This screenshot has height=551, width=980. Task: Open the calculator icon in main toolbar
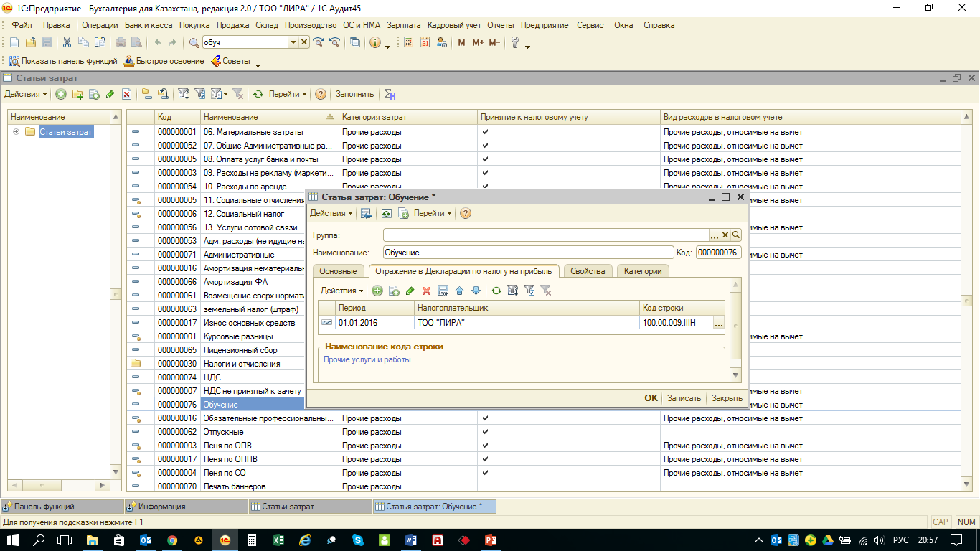(409, 42)
